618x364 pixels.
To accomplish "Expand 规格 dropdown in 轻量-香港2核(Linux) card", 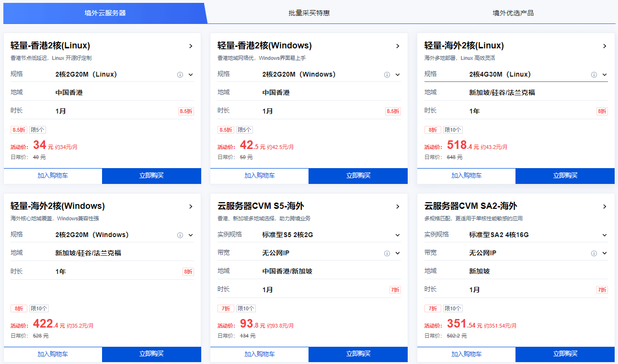I will tap(191, 75).
